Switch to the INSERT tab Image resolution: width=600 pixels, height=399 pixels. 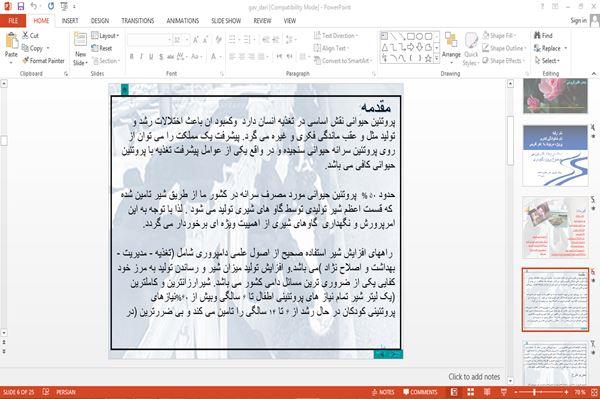70,21
